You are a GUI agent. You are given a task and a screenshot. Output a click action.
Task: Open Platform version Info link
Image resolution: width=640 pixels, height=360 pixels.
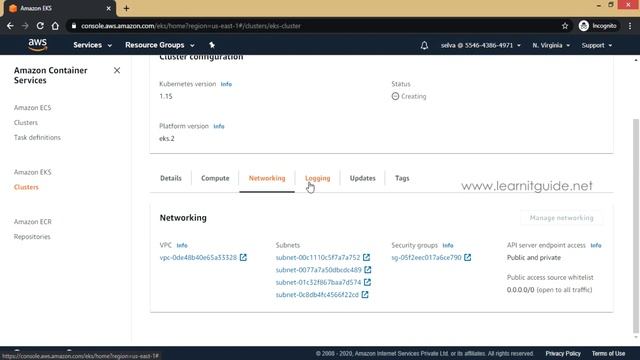[x=219, y=126]
